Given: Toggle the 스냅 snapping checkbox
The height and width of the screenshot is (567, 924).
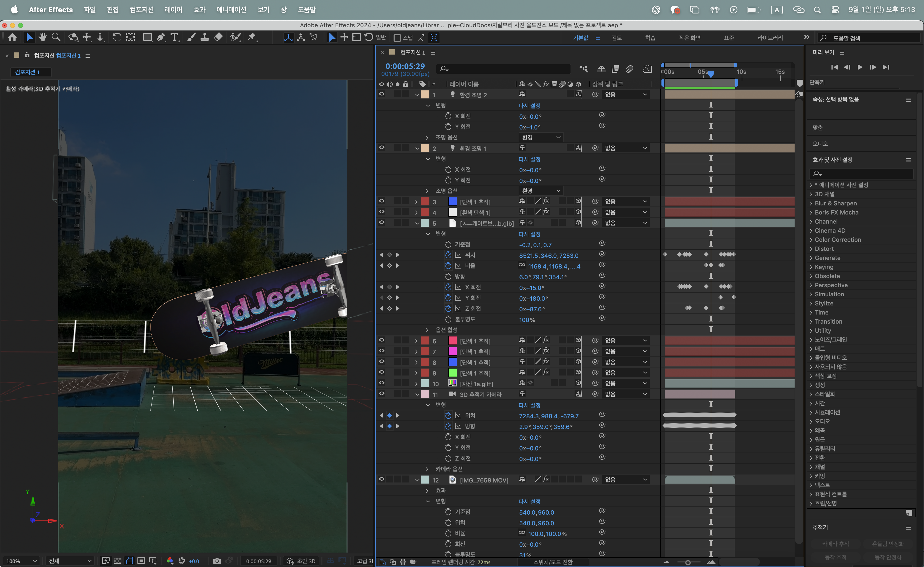Looking at the screenshot, I should 397,37.
